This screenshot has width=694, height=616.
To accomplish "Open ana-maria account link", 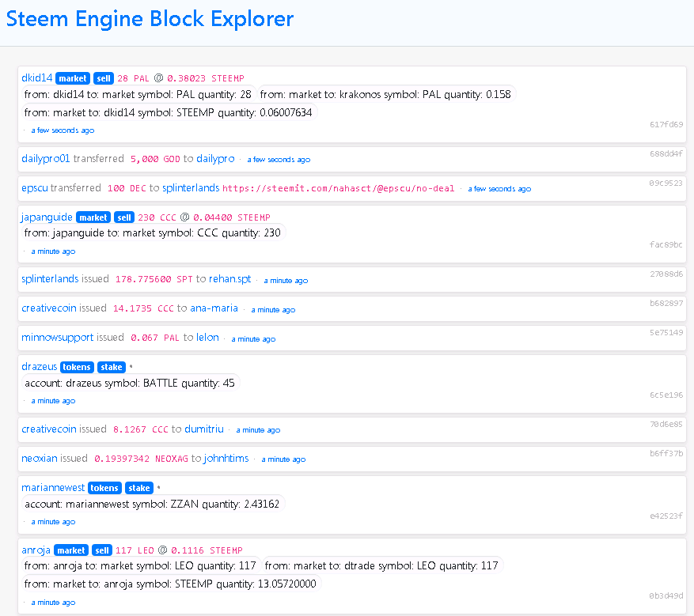I will (x=214, y=308).
